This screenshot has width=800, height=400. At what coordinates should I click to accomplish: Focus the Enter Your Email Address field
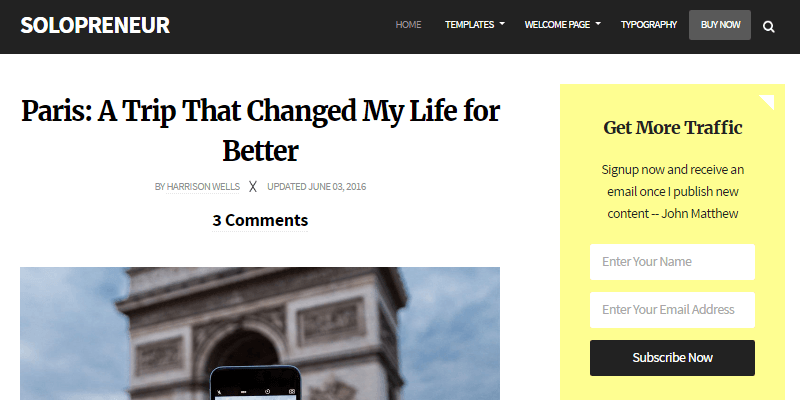coord(672,310)
